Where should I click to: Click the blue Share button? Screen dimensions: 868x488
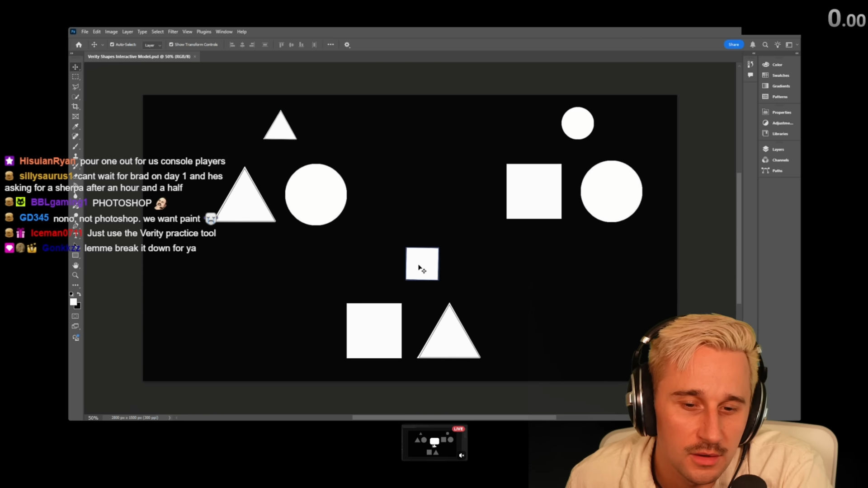point(734,44)
